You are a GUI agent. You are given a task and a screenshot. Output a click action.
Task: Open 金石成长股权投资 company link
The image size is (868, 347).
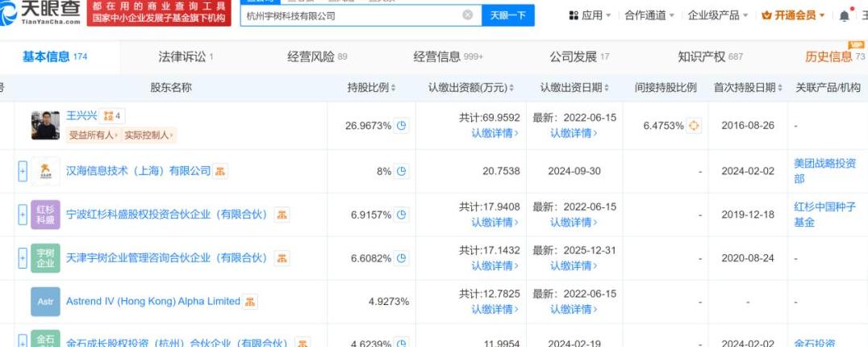[x=177, y=343]
